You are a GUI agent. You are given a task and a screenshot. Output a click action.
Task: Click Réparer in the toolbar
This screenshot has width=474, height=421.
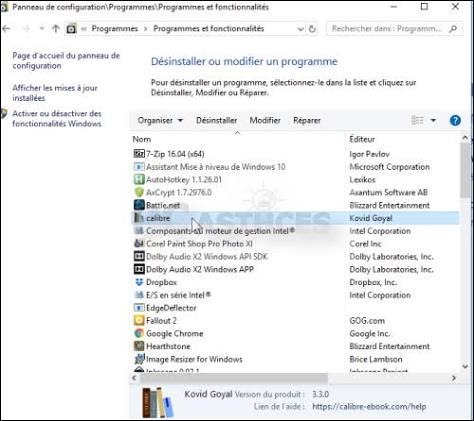(x=307, y=120)
